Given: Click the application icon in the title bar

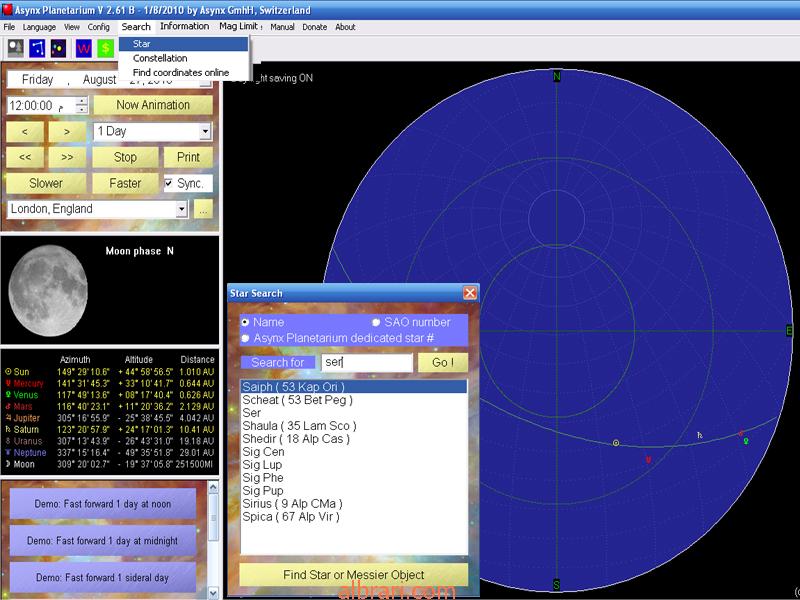Looking at the screenshot, I should (7, 10).
